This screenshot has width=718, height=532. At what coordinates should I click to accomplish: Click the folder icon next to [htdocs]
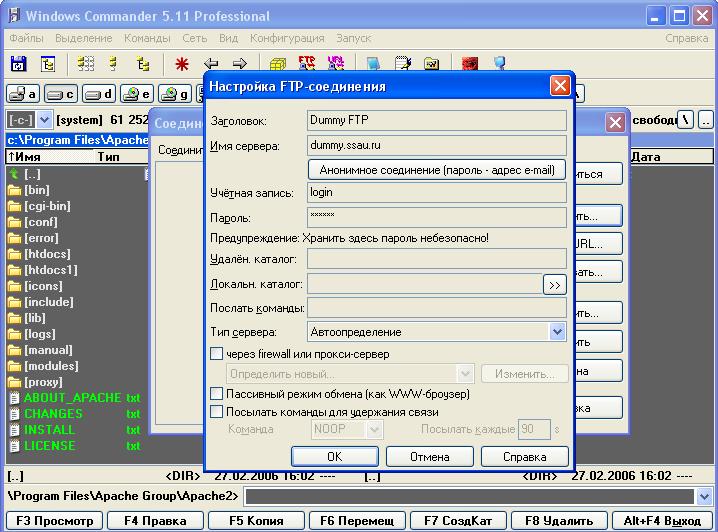click(x=15, y=254)
